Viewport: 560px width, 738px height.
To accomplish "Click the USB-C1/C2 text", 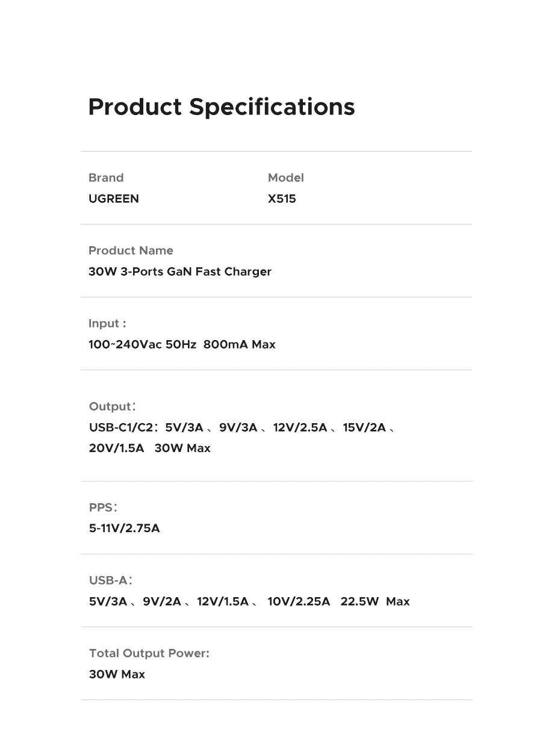I will click(122, 427).
